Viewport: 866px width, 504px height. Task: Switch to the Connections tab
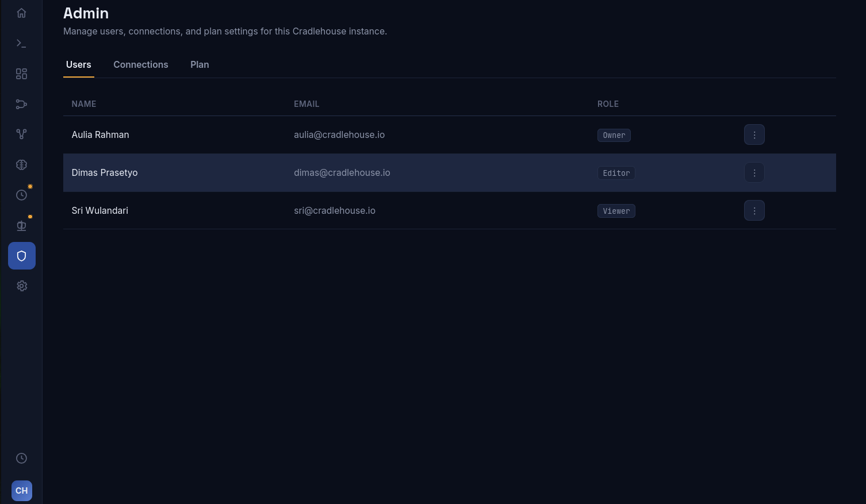141,64
